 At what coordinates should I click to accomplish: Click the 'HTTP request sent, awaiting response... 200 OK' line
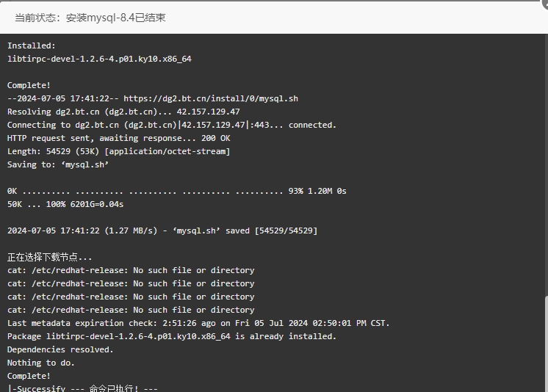click(119, 138)
